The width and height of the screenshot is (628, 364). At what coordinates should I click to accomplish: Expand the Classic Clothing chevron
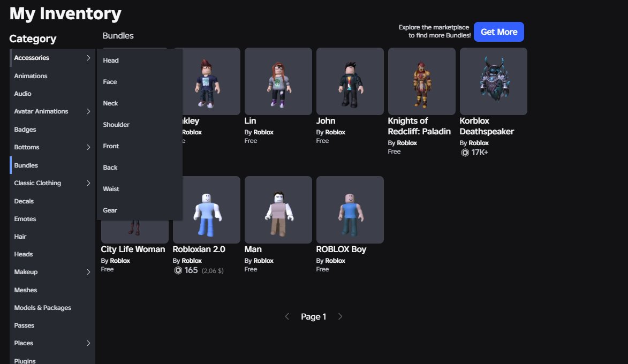88,183
